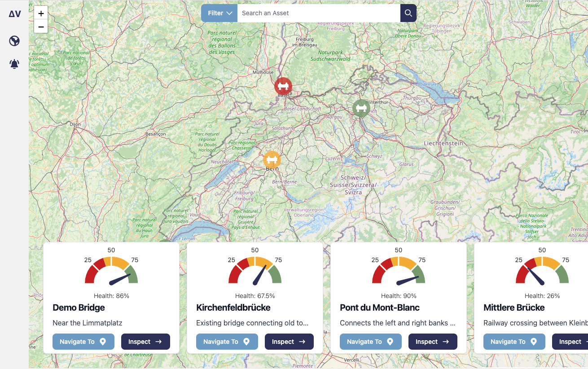The width and height of the screenshot is (588, 369).
Task: Click the 'Luzern' map label
Action: [x=333, y=158]
